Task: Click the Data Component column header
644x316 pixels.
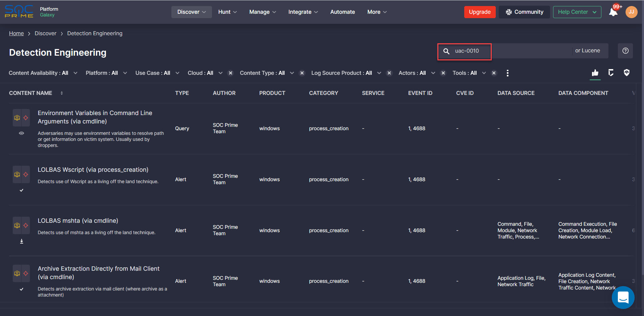Action: tap(583, 93)
